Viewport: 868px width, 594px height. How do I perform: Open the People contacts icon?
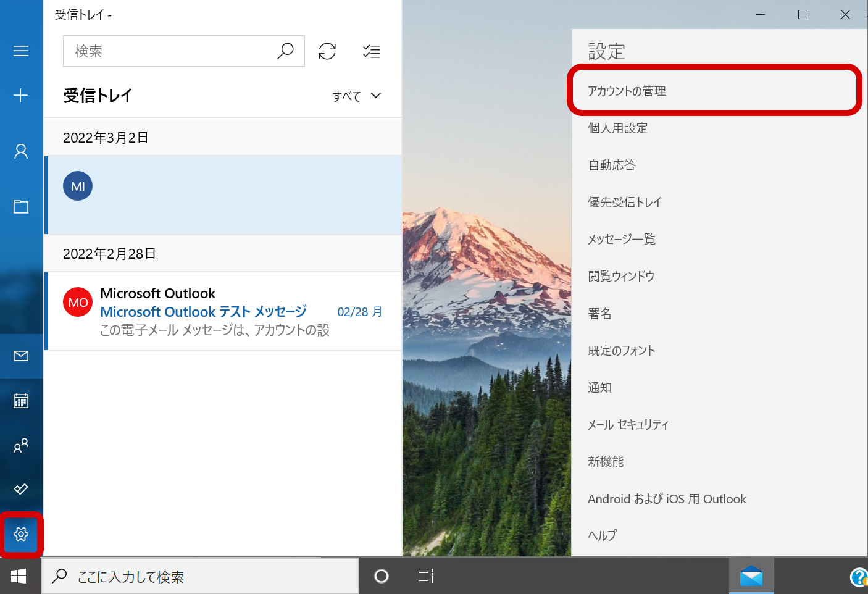click(21, 445)
